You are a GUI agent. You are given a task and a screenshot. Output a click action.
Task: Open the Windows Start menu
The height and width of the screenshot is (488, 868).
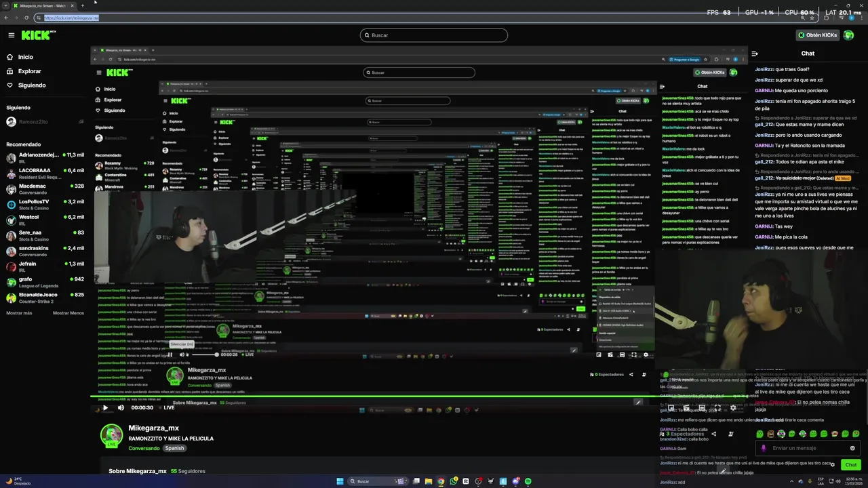click(340, 481)
